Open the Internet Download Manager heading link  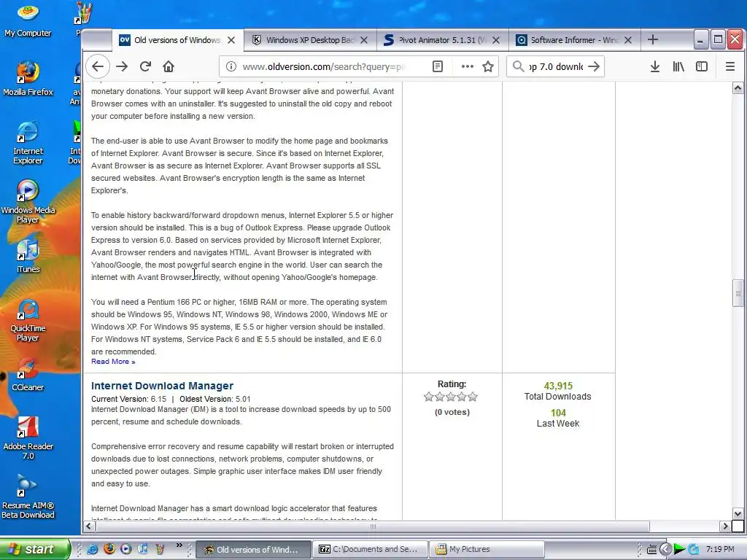pos(162,386)
